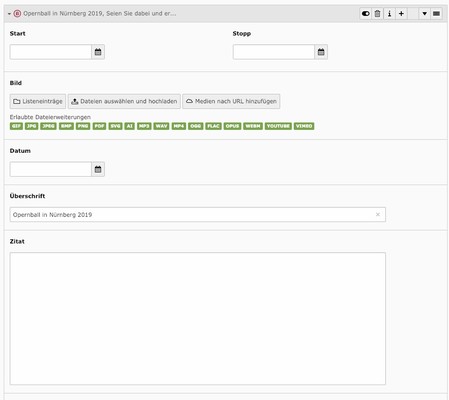Focus the Start date input field
Image resolution: width=449 pixels, height=400 pixels.
click(x=51, y=52)
